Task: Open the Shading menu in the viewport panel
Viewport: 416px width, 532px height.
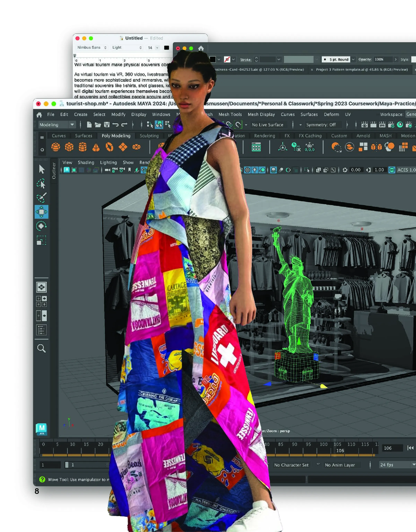Action: coord(86,163)
